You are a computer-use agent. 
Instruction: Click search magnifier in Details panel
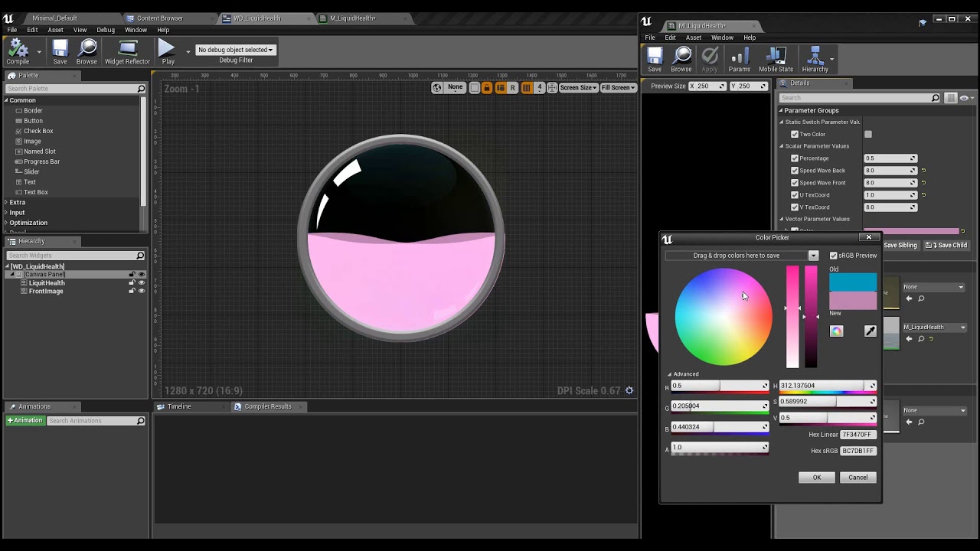click(935, 98)
